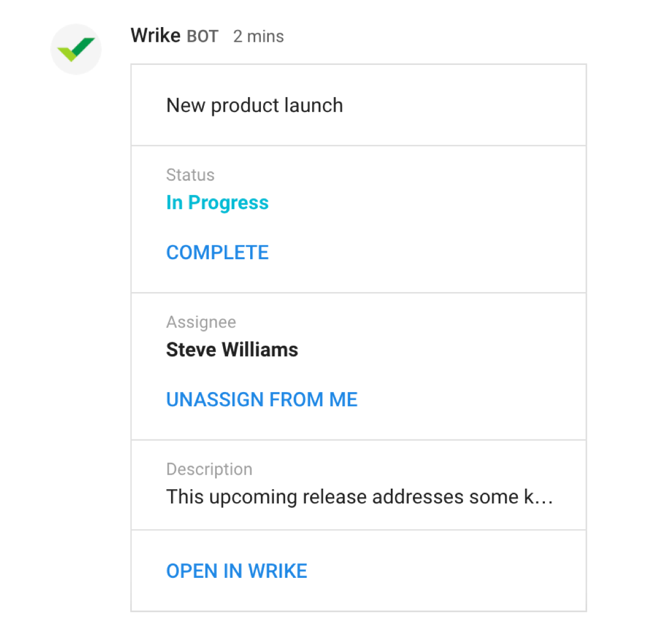Click the Steve Williams assignee name
The height and width of the screenshot is (644, 655).
[232, 349]
